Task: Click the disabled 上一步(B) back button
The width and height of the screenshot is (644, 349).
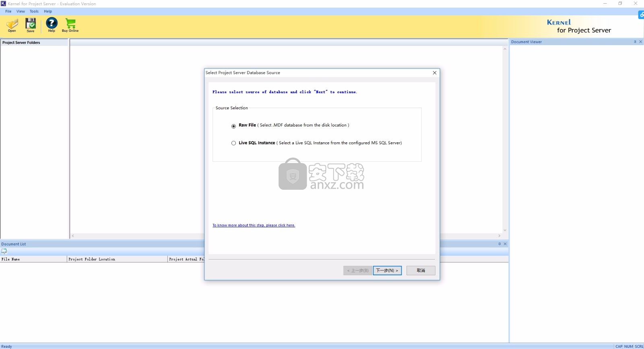Action: [358, 270]
